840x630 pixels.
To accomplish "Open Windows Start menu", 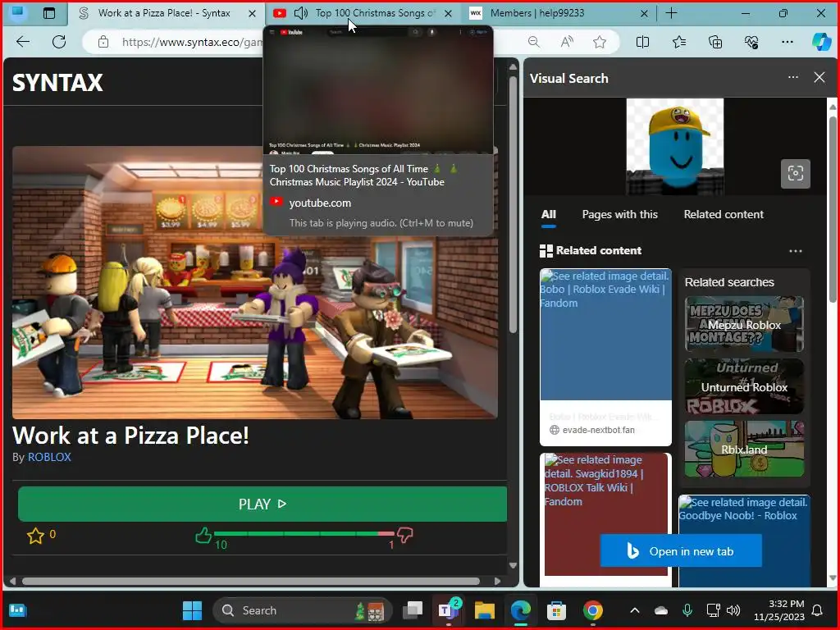I will pyautogui.click(x=192, y=610).
